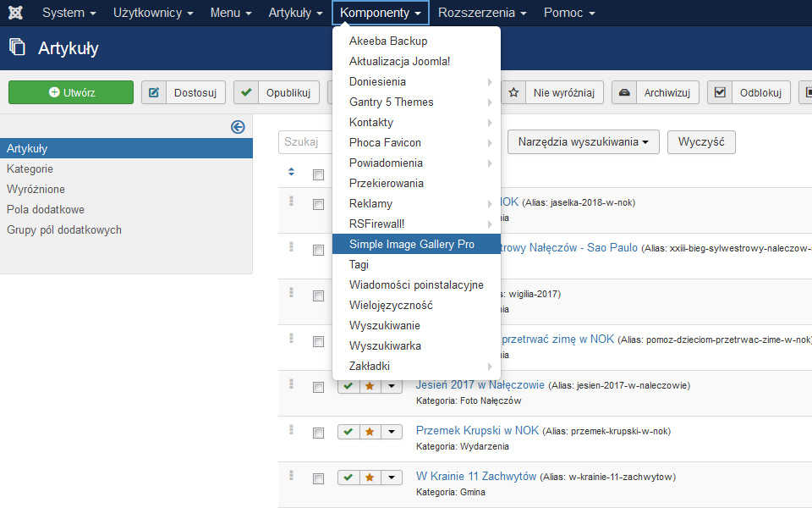Image resolution: width=812 pixels, height=508 pixels.
Task: Click drag handle of W Krainie 11 Zachwytów row
Action: 291,475
